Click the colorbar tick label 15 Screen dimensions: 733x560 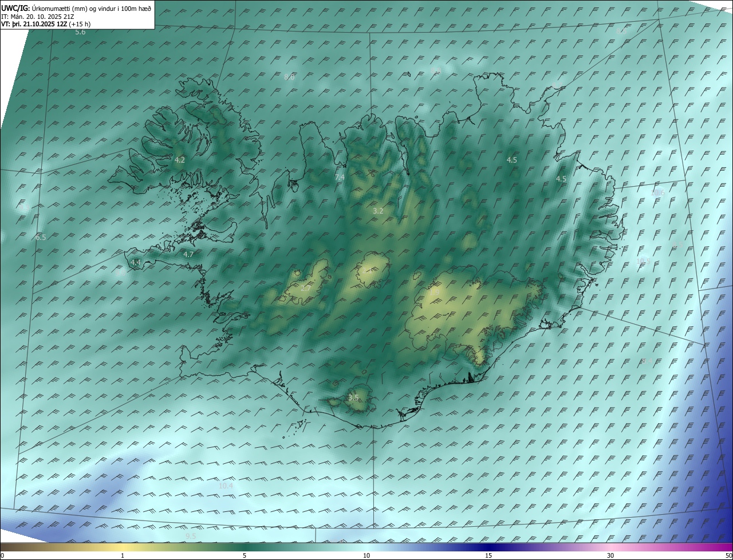click(488, 555)
